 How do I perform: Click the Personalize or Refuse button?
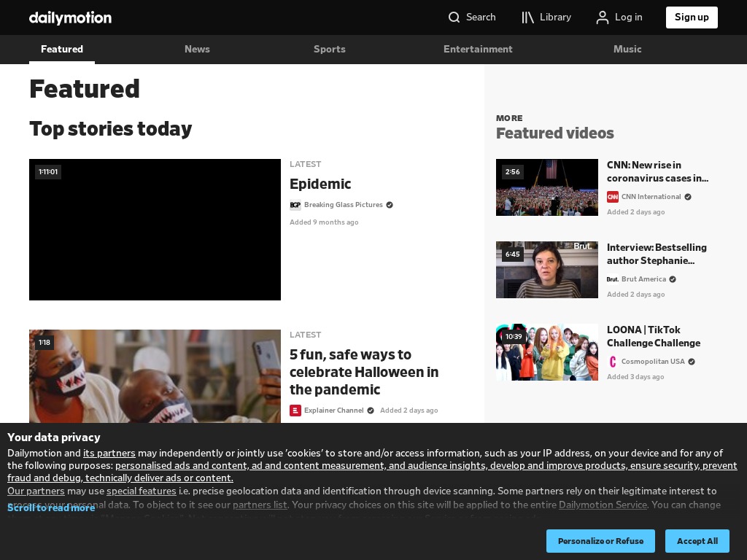(x=601, y=541)
